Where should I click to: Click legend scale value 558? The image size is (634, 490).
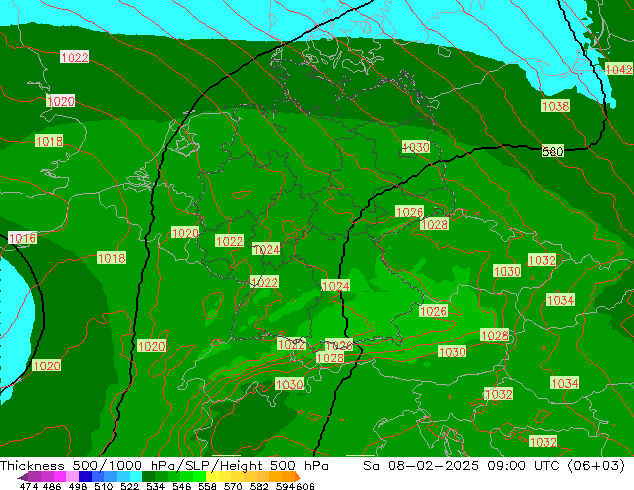(207, 486)
